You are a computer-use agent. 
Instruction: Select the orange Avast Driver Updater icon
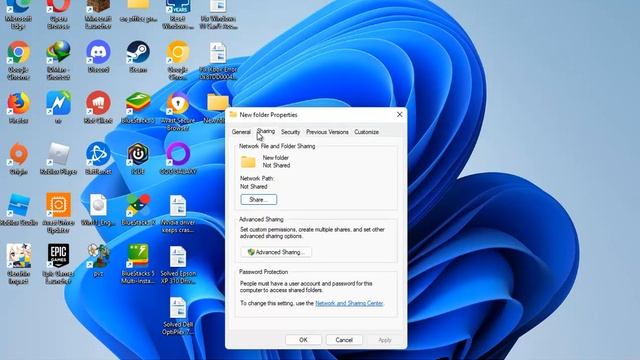58,206
